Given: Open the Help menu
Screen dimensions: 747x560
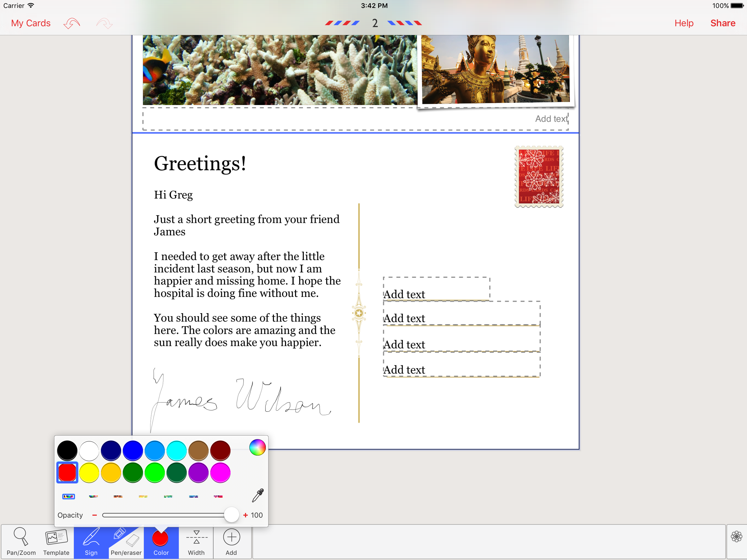Looking at the screenshot, I should (x=684, y=23).
